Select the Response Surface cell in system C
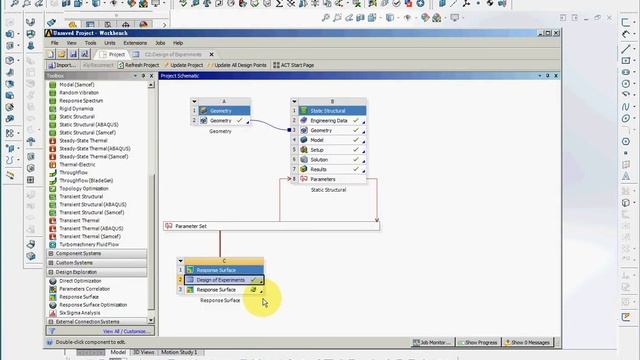Viewport: 640px width, 360px height. click(224, 290)
